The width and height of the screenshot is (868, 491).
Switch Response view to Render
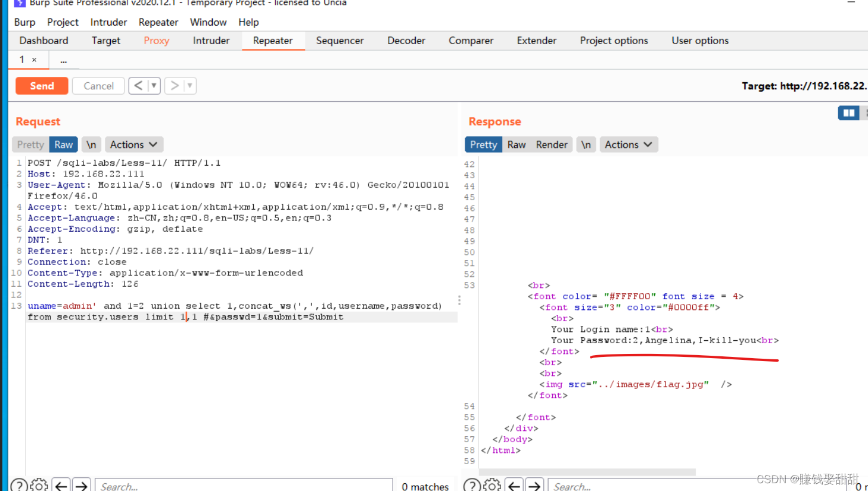[552, 145]
